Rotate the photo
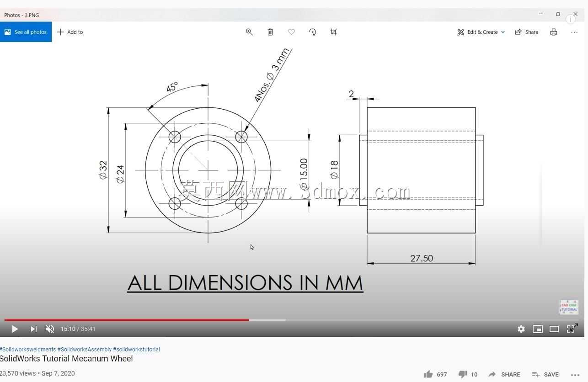 pyautogui.click(x=313, y=32)
